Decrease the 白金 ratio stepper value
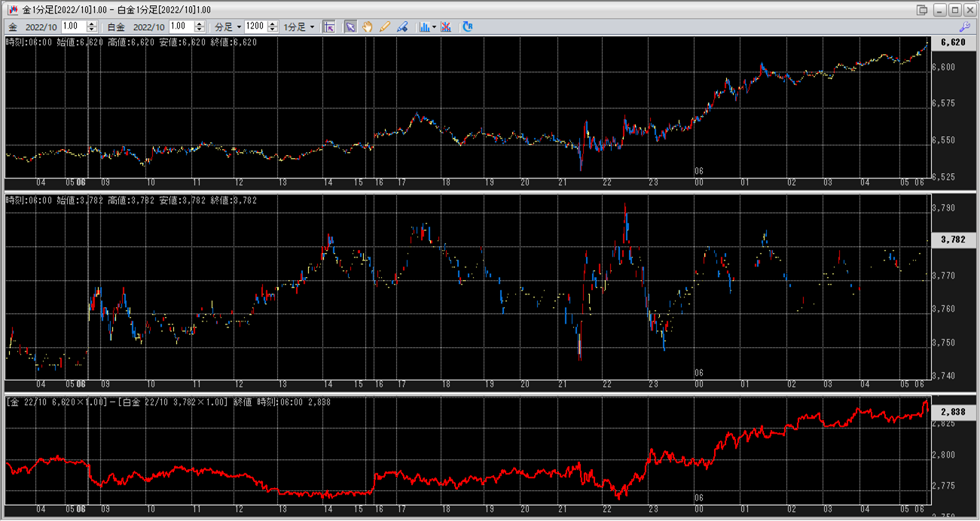 [200, 29]
